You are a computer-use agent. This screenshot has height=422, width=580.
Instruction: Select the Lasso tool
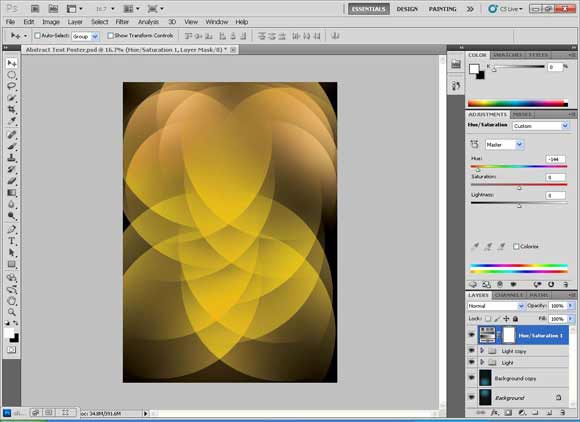pos(12,87)
